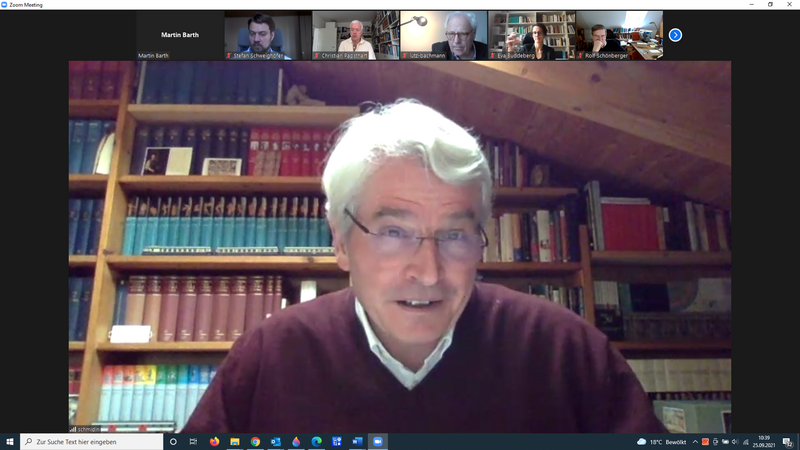Click Martin Barth's participant tile
The height and width of the screenshot is (450, 800).
(x=179, y=35)
